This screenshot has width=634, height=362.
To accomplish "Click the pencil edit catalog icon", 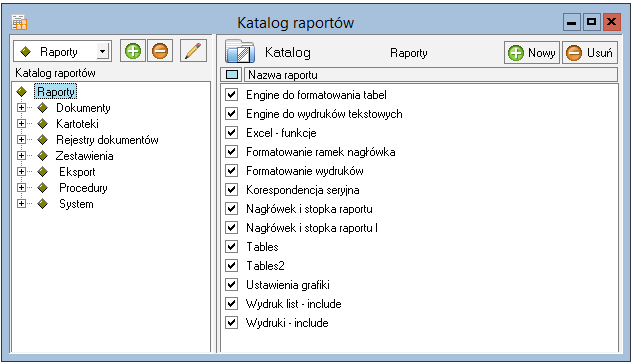I will pos(193,51).
